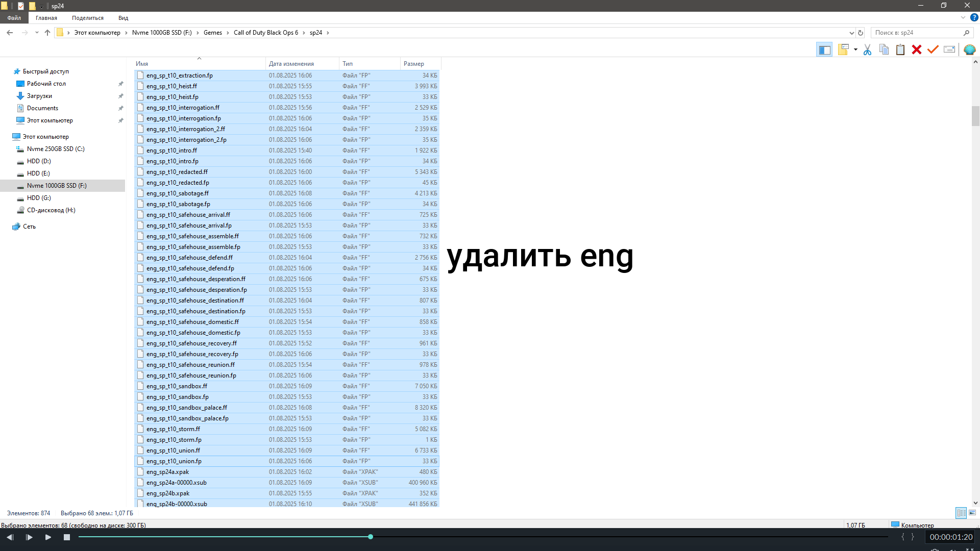Screen dimensions: 980x551
Task: Switch to details view in status bar
Action: tap(962, 513)
